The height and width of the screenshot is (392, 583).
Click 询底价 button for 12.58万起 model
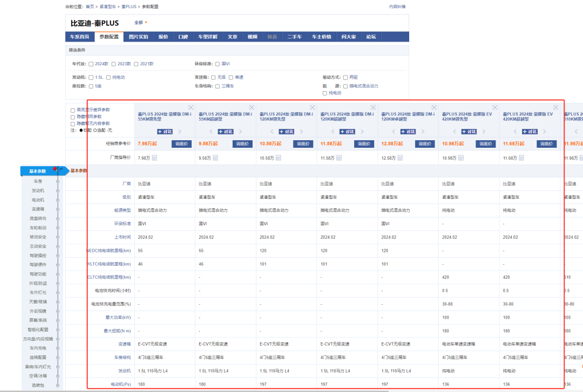pos(425,144)
